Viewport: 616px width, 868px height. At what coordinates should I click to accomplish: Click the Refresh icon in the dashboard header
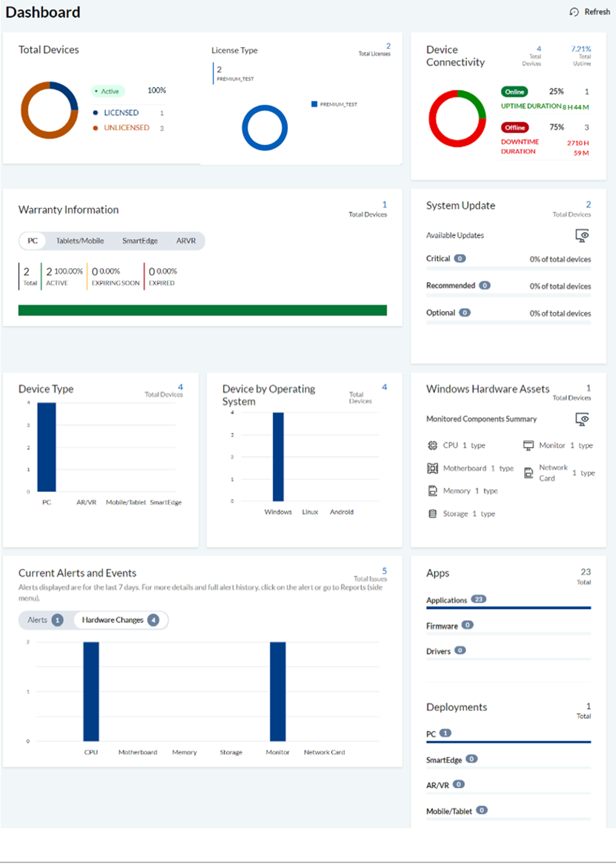pos(574,12)
